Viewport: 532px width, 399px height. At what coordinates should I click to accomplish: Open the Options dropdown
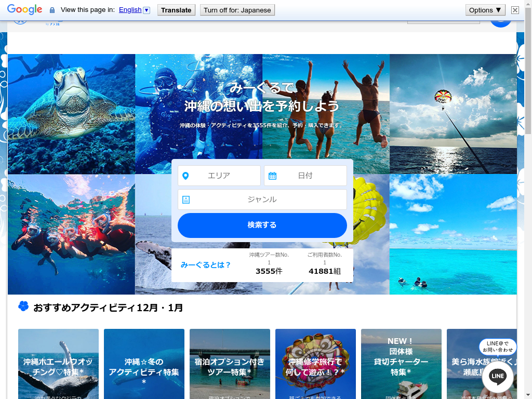[485, 10]
